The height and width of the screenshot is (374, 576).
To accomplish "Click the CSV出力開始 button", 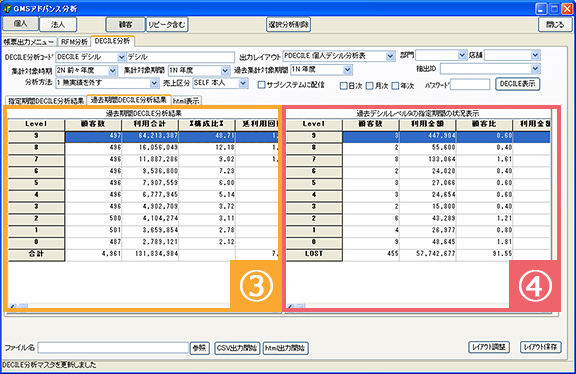I will [x=237, y=348].
